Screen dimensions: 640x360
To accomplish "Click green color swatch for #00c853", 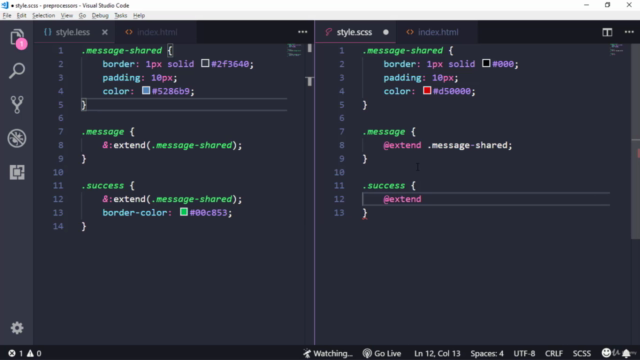I will 184,212.
